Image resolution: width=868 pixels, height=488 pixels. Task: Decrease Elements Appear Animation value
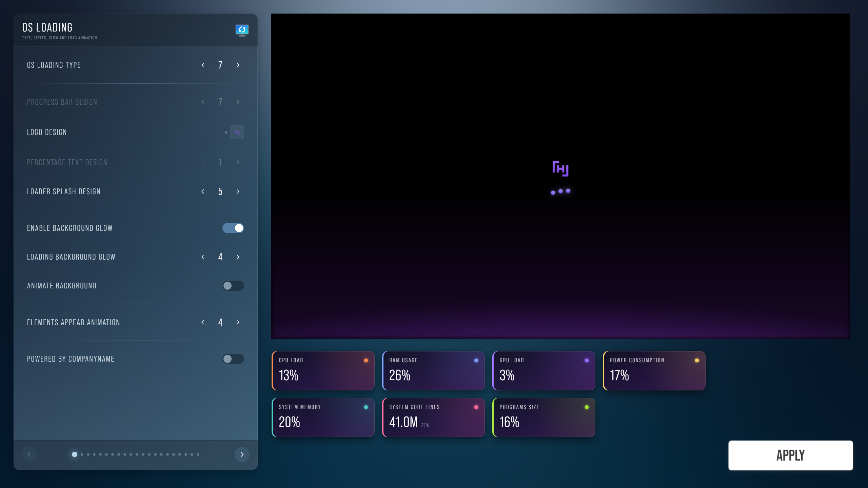[203, 322]
